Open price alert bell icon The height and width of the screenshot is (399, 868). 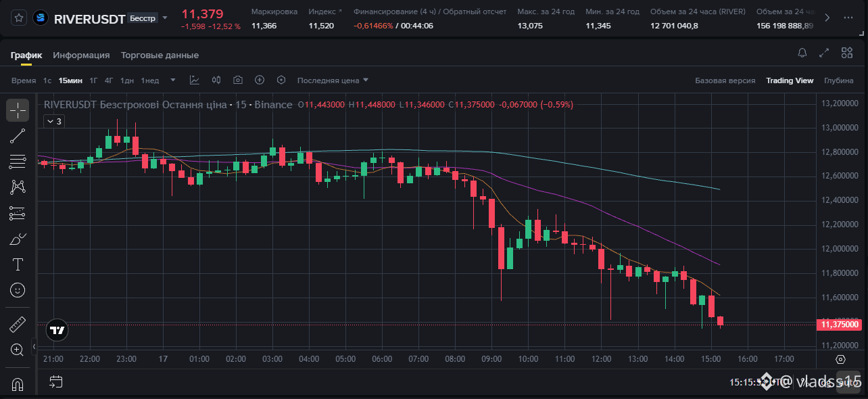802,53
